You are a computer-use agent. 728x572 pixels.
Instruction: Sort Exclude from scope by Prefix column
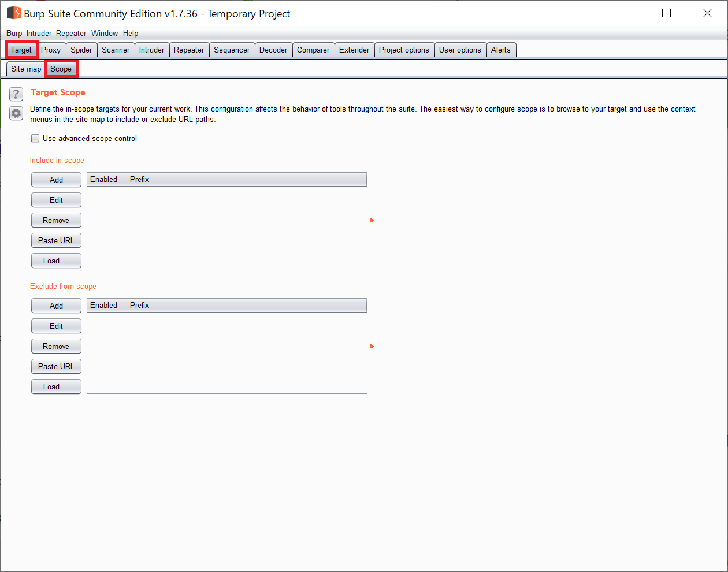pyautogui.click(x=247, y=305)
